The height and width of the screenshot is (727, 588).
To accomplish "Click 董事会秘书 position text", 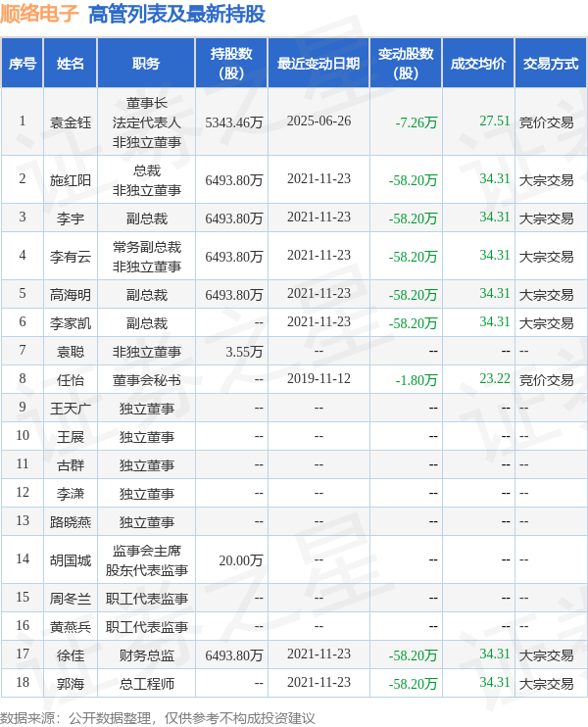I will [147, 380].
